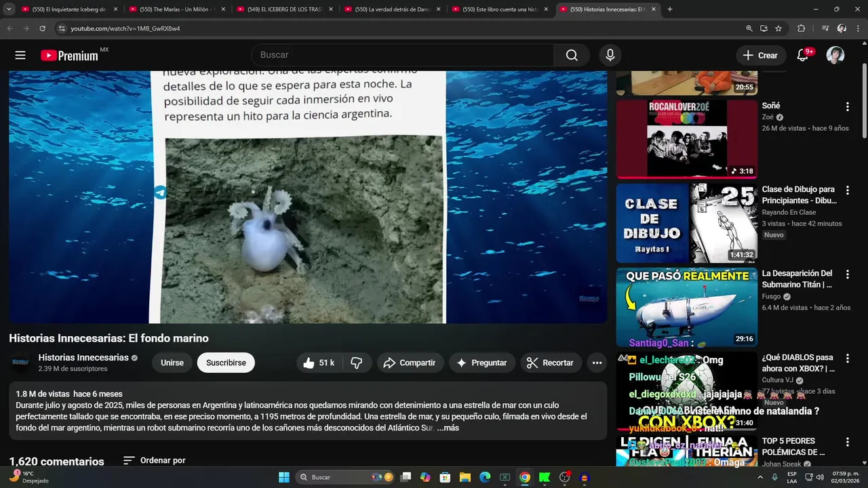Open new browser tab with plus
The height and width of the screenshot is (488, 868).
pos(670,9)
